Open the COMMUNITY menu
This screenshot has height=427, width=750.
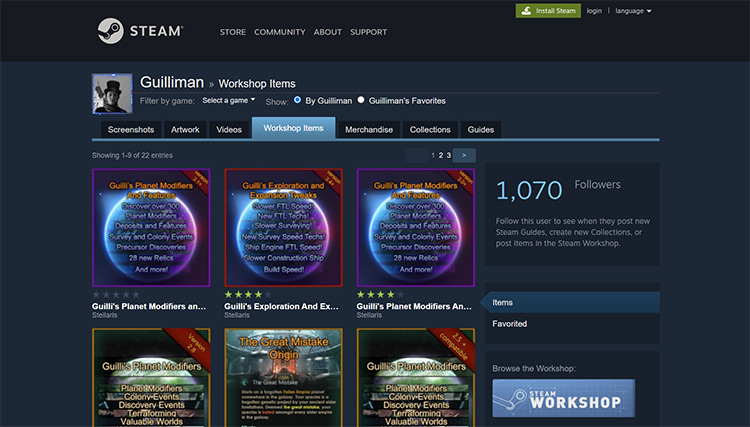click(x=280, y=32)
